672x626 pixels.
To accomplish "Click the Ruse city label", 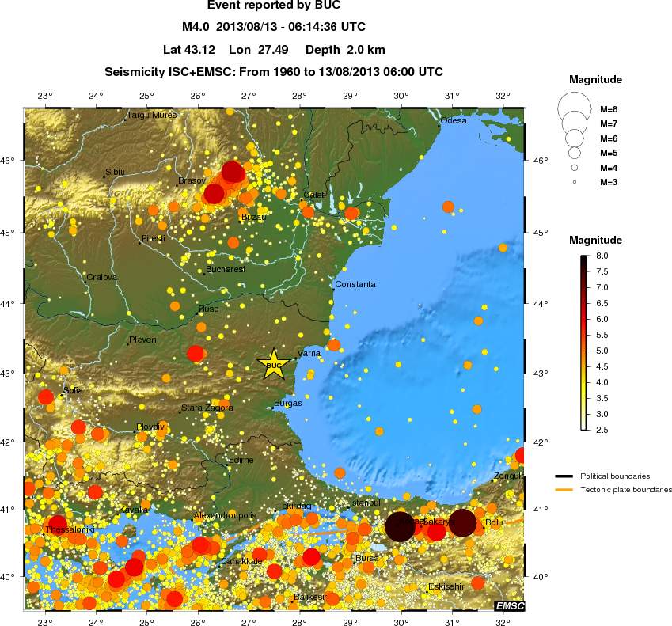I will (209, 309).
